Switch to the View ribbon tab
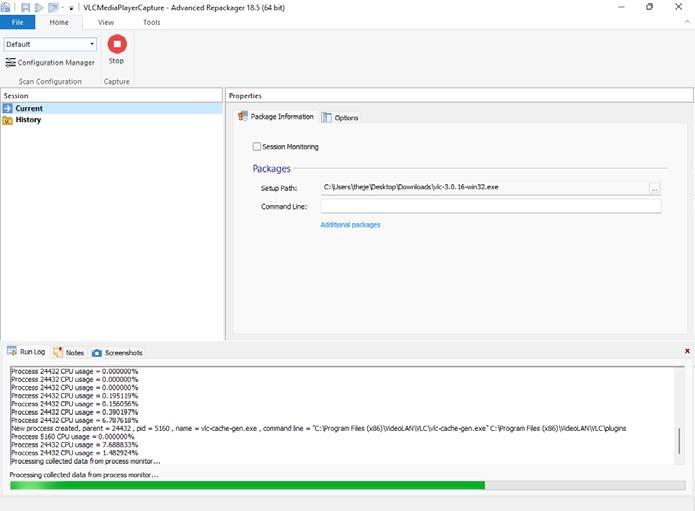The height and width of the screenshot is (511, 695). click(x=106, y=22)
